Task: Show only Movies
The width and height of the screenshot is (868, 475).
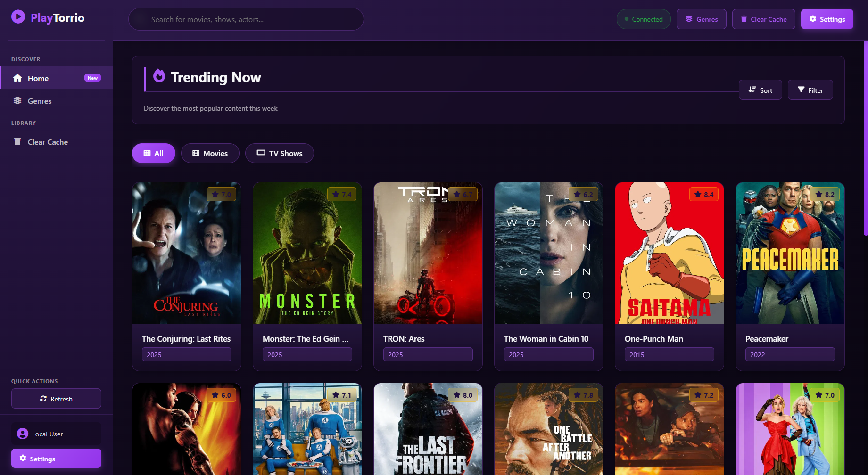Action: [x=210, y=153]
